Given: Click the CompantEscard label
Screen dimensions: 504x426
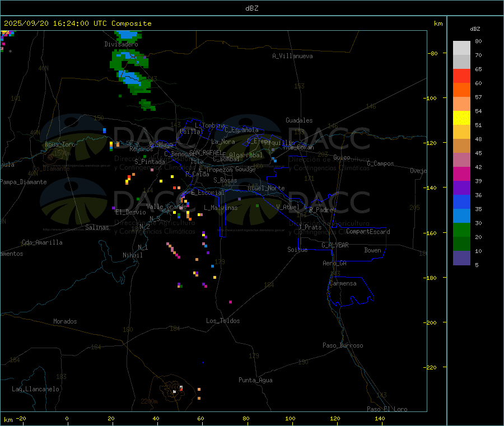Looking at the screenshot, I should [x=368, y=232].
